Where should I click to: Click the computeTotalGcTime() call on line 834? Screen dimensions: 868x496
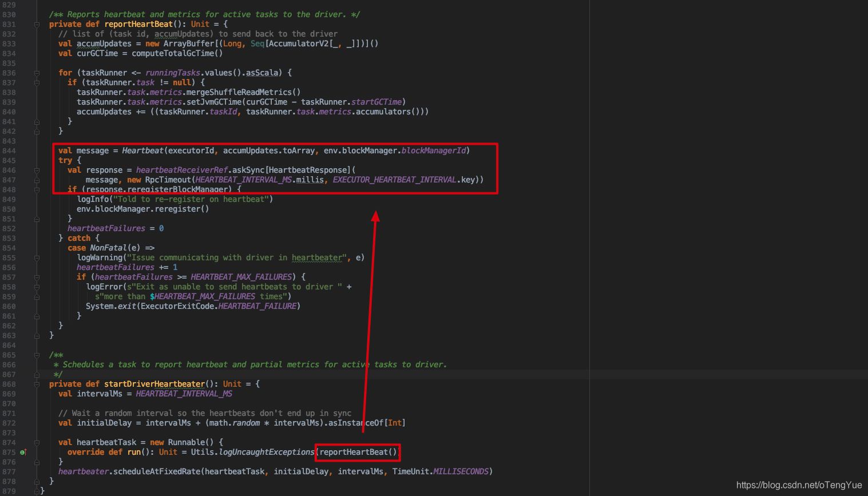click(177, 53)
